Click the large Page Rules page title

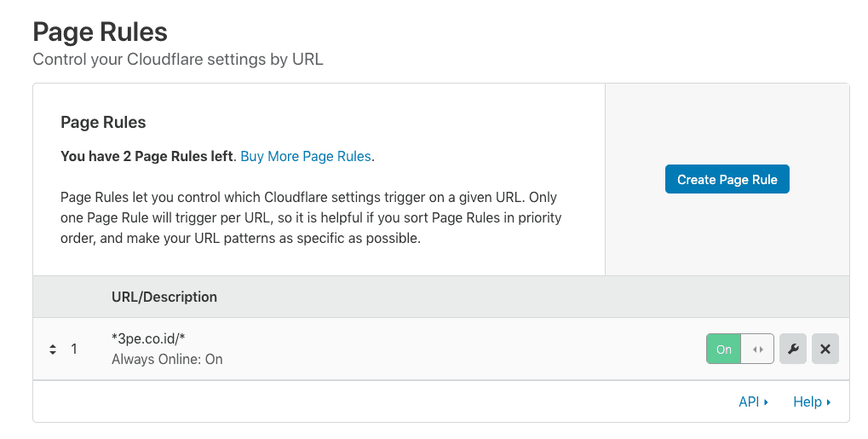[x=100, y=32]
